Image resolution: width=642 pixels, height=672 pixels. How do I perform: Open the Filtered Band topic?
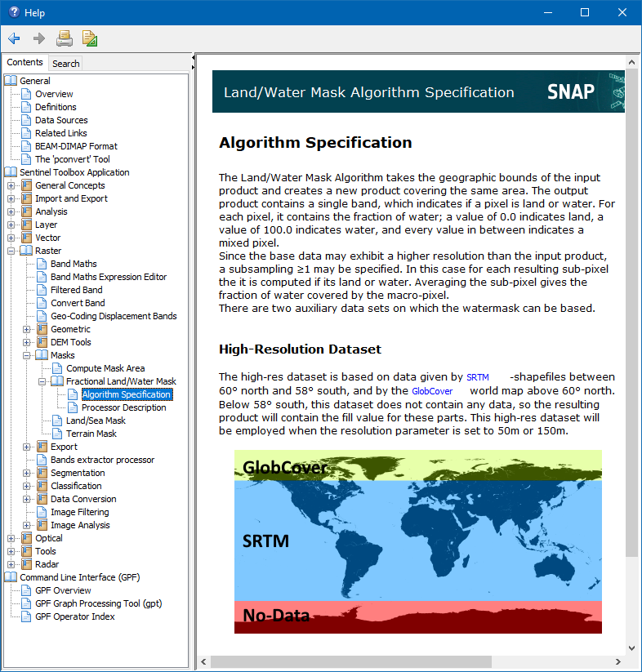tap(76, 290)
